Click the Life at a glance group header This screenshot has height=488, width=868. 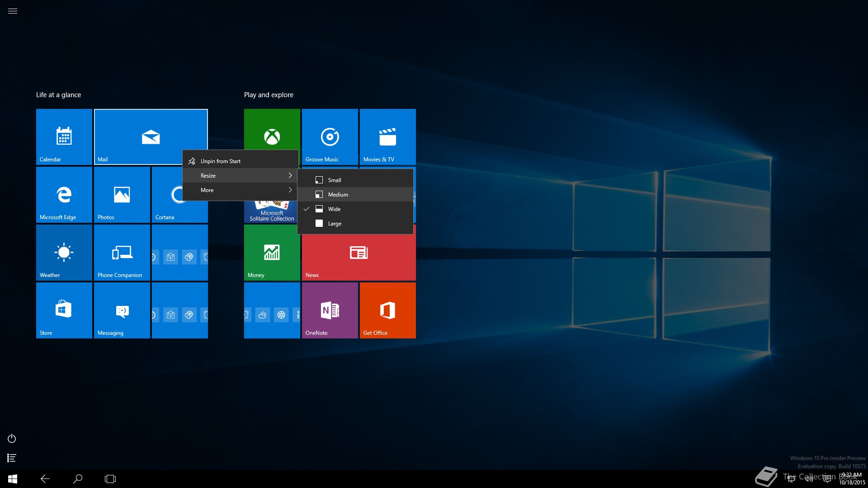tap(59, 95)
